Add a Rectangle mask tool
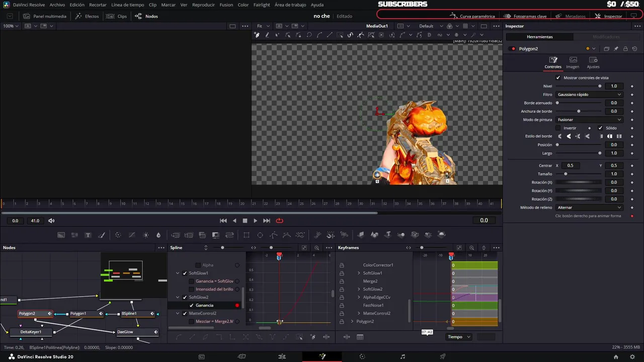 247,235
